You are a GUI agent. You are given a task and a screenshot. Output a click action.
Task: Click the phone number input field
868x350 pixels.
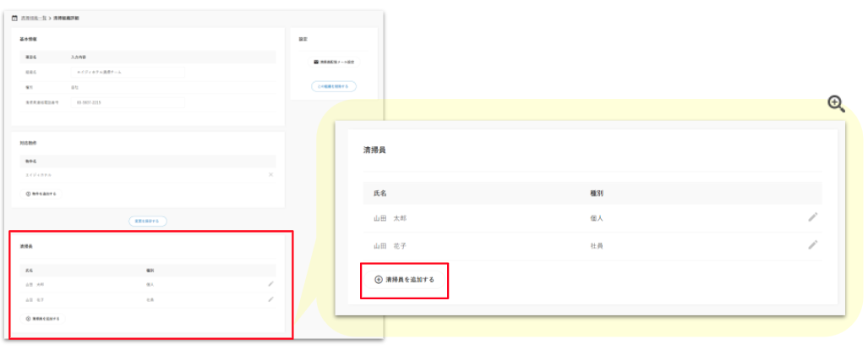click(128, 102)
